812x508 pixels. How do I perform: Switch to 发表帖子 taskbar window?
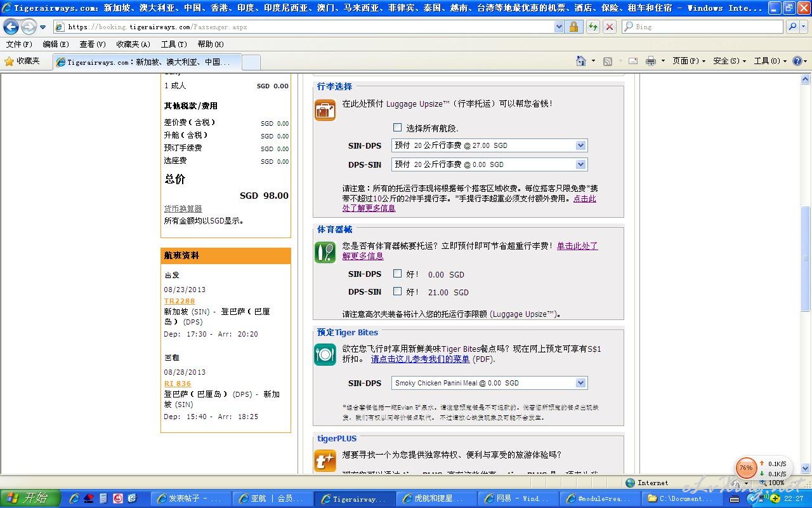coord(190,498)
